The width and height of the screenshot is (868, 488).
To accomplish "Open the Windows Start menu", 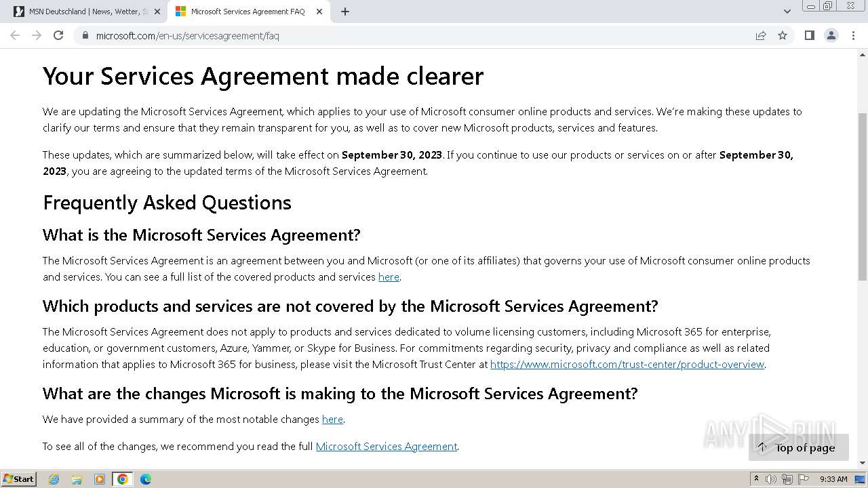I will 18,479.
